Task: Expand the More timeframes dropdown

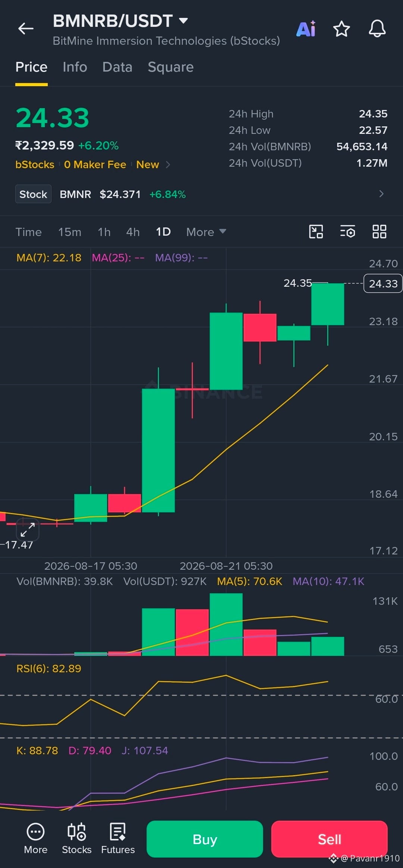Action: (x=206, y=232)
